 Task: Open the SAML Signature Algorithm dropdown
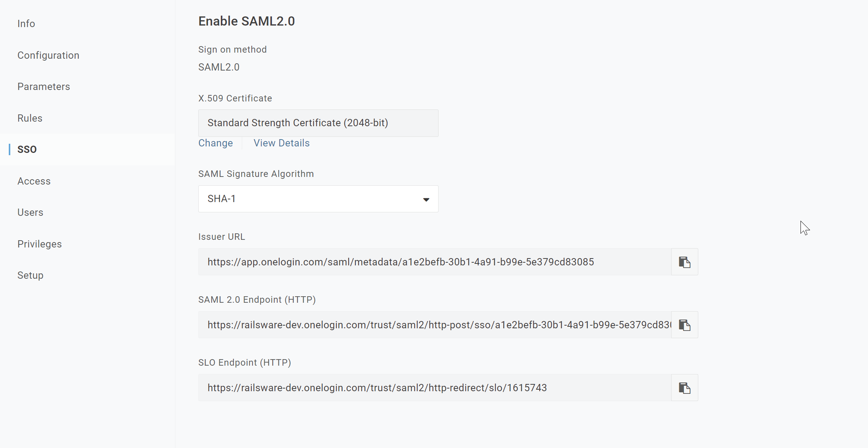pos(318,199)
